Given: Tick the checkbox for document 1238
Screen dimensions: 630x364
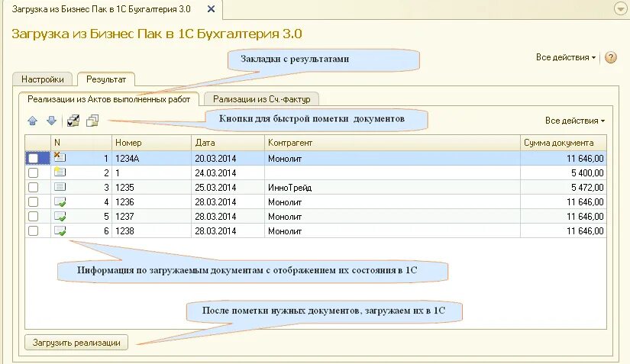Looking at the screenshot, I should 34,230.
